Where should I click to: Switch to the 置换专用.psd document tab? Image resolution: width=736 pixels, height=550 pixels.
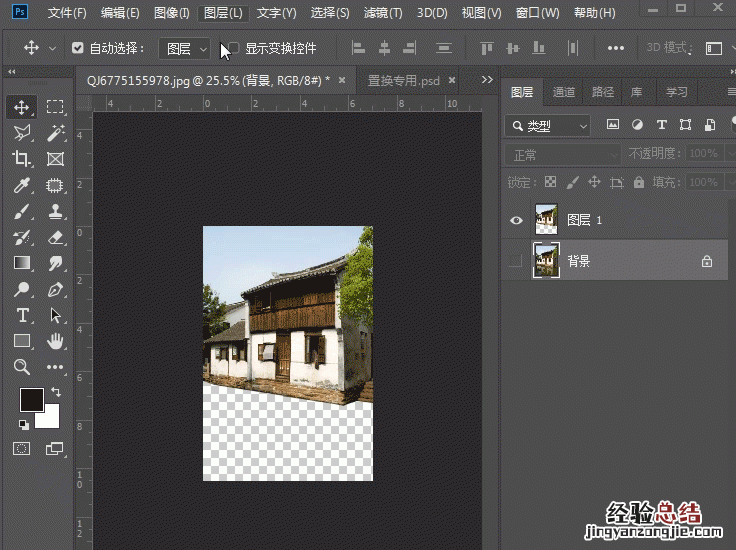(404, 80)
